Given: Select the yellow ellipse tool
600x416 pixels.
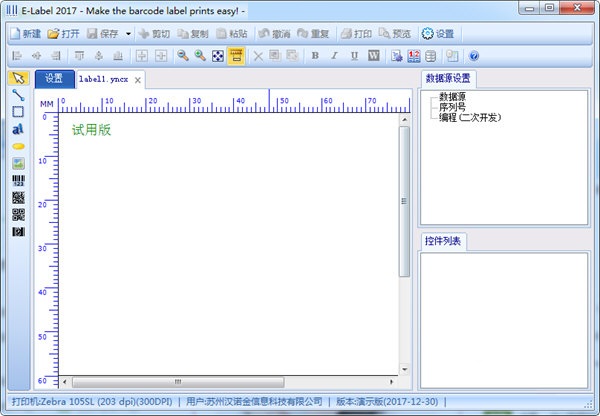Looking at the screenshot, I should [17, 146].
